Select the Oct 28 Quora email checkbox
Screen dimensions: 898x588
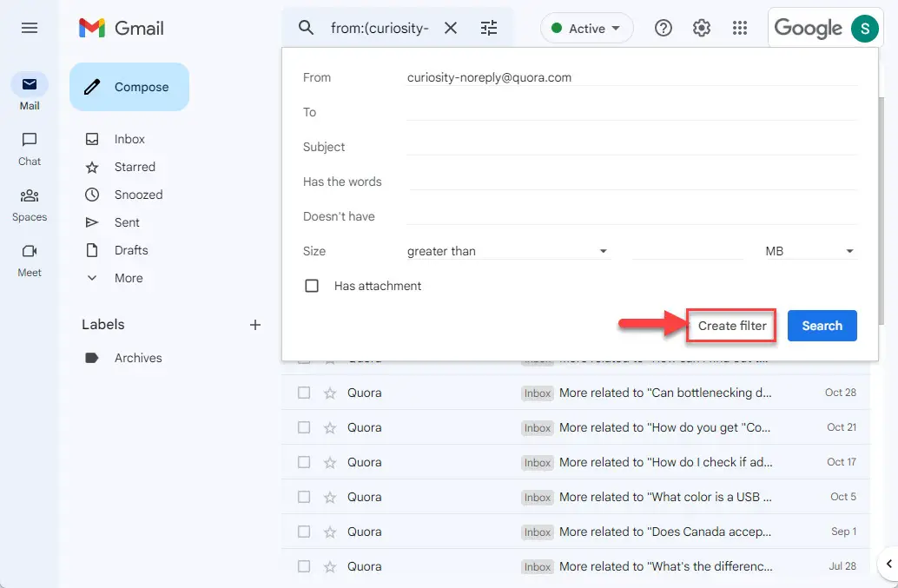click(x=304, y=393)
